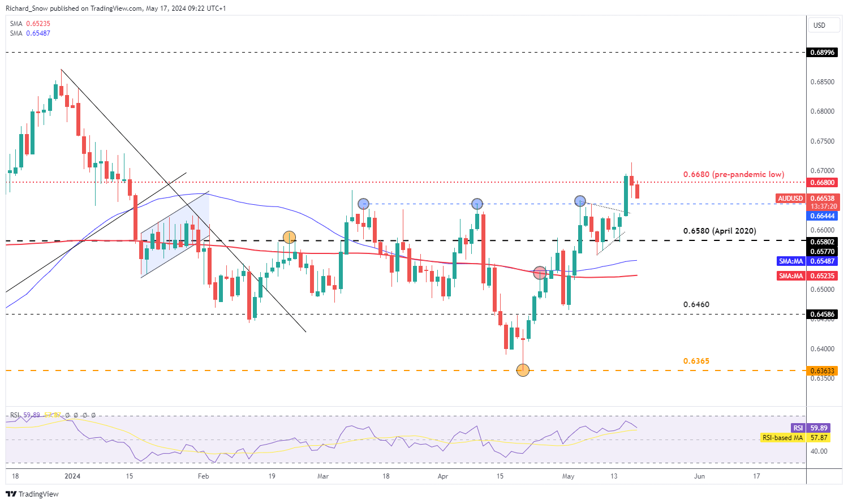Screen dimensions: 848x504
Task: Click the shaded blue channel pattern
Action: [x=175, y=234]
